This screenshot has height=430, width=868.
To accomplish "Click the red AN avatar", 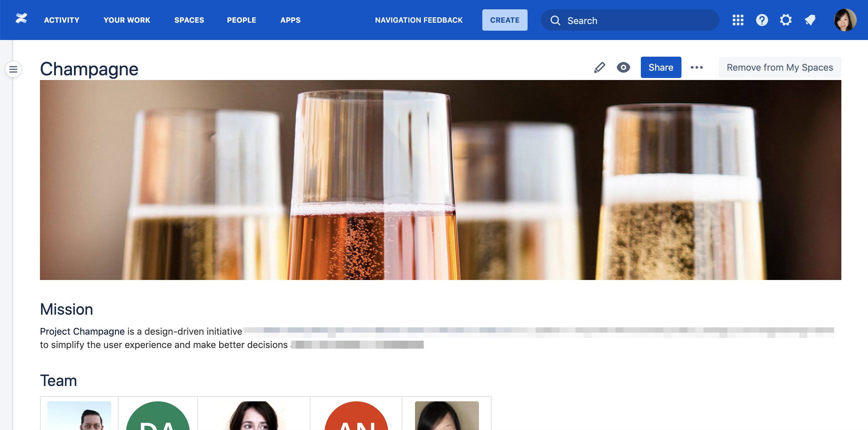I will (356, 415).
